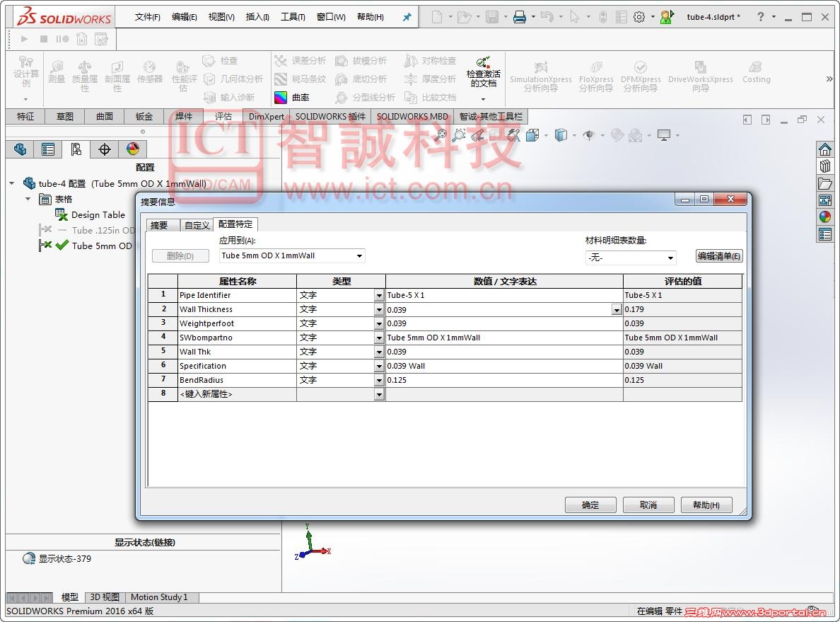Click the 设计算例 tool icon
This screenshot has height=622, width=840.
pyautogui.click(x=25, y=72)
